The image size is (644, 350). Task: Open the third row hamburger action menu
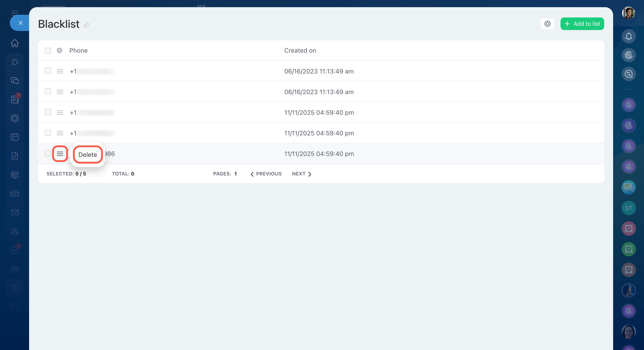(x=60, y=113)
